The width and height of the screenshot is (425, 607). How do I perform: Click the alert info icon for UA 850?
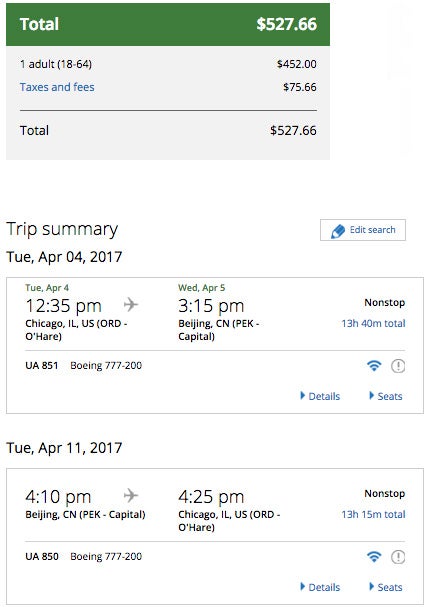coord(398,557)
